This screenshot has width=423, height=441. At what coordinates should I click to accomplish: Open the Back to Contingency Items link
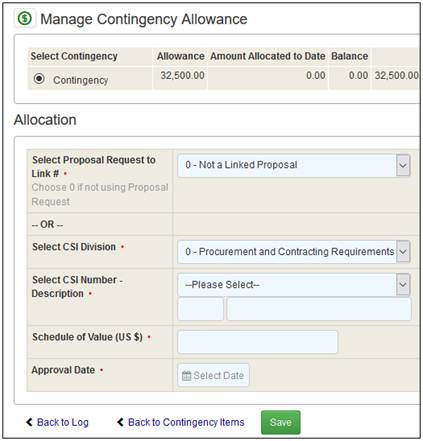[186, 422]
